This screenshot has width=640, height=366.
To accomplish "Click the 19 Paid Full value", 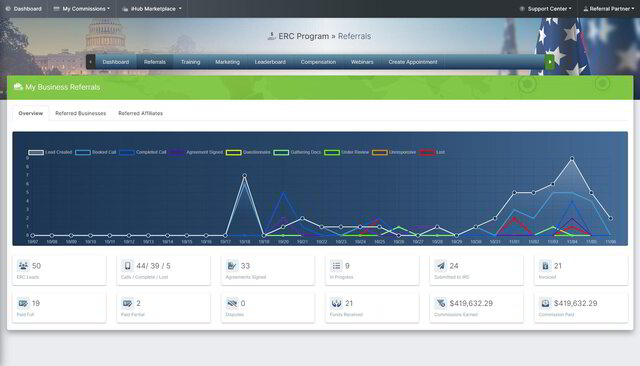I will pos(36,303).
